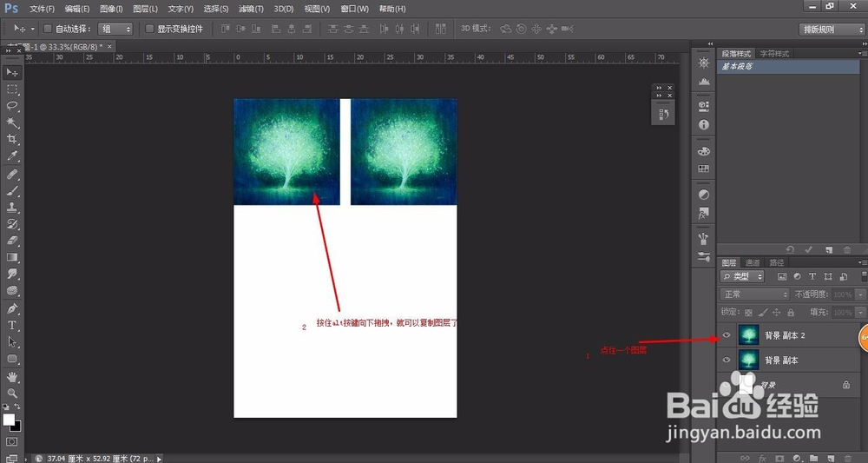Toggle pixel layer filter icon
Image resolution: width=868 pixels, height=463 pixels.
click(x=782, y=276)
